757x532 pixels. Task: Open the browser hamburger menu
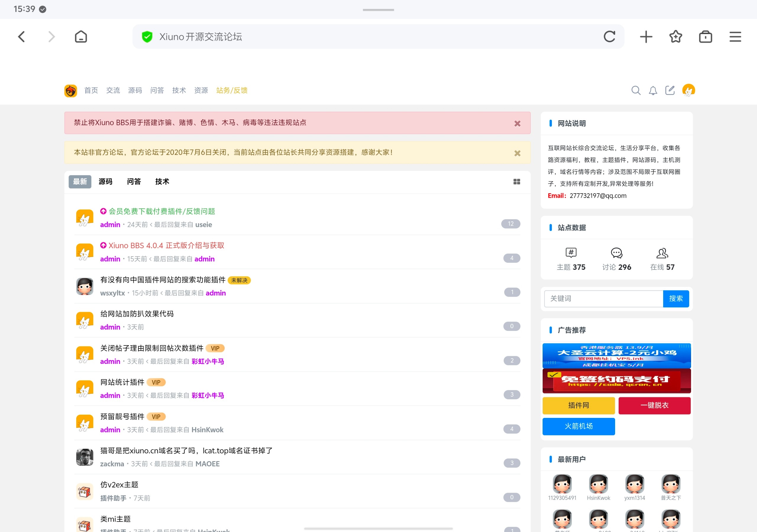pyautogui.click(x=735, y=37)
